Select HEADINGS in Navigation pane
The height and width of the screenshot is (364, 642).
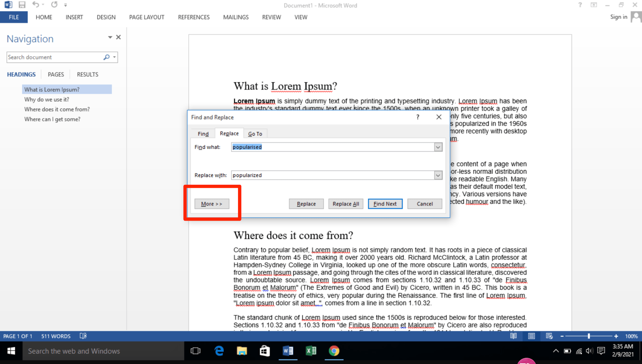pos(21,74)
